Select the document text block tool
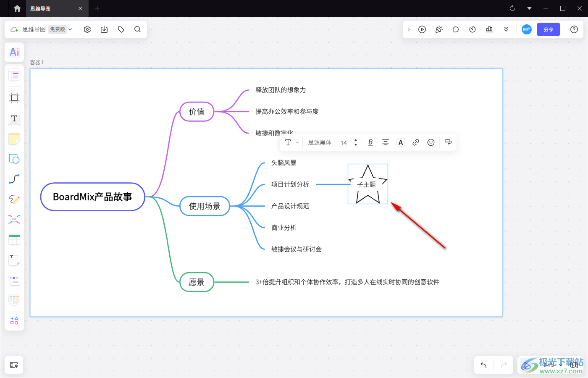The image size is (588, 378). [14, 260]
